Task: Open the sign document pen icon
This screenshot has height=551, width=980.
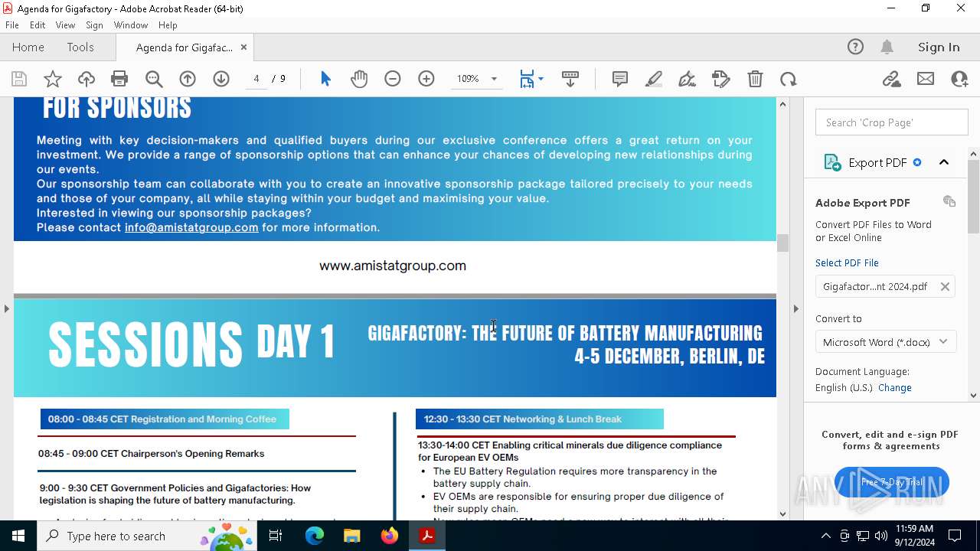Action: point(688,79)
